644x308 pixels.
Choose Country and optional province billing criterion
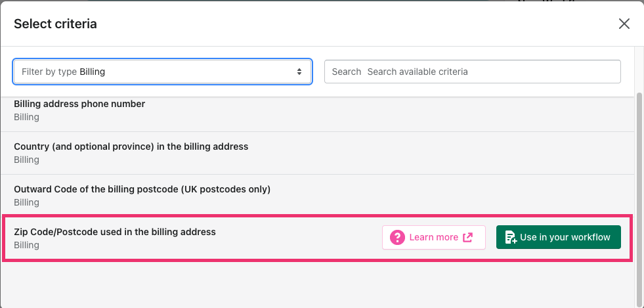tap(316, 153)
